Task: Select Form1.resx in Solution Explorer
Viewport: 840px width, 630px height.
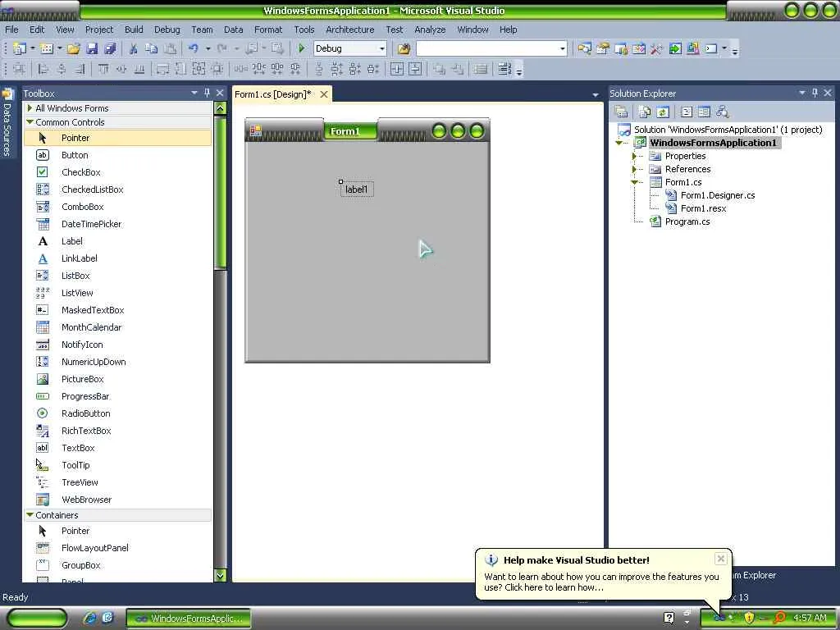Action: [x=703, y=208]
